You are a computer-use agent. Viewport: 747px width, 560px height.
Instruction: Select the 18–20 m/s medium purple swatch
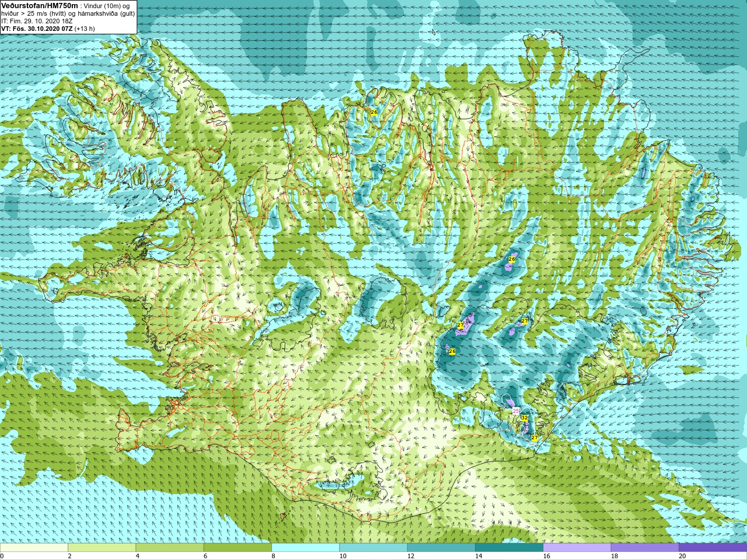pyautogui.click(x=644, y=548)
